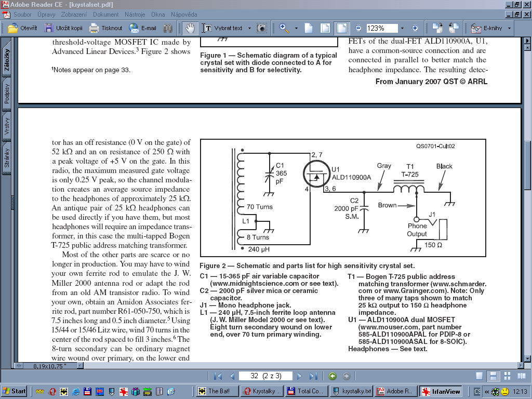
Task: Go to previous view green arrow
Action: (332, 376)
